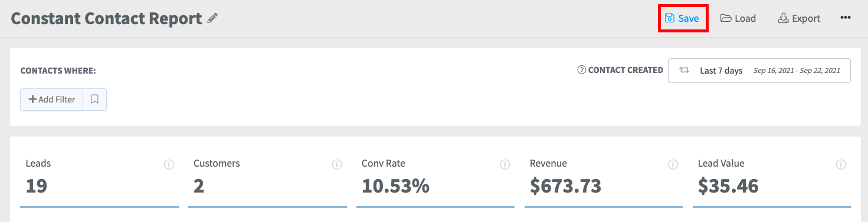Image resolution: width=868 pixels, height=222 pixels.
Task: Click the Constant Contact Report title
Action: coord(107,18)
